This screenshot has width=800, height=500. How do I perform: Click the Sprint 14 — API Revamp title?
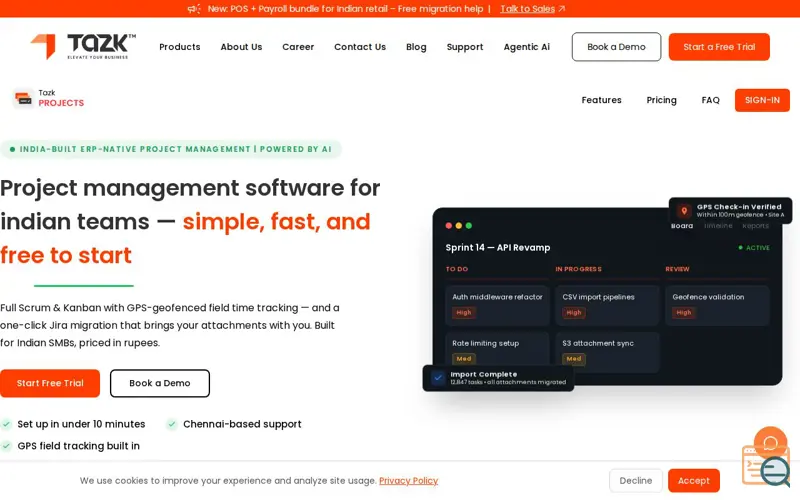coord(498,247)
